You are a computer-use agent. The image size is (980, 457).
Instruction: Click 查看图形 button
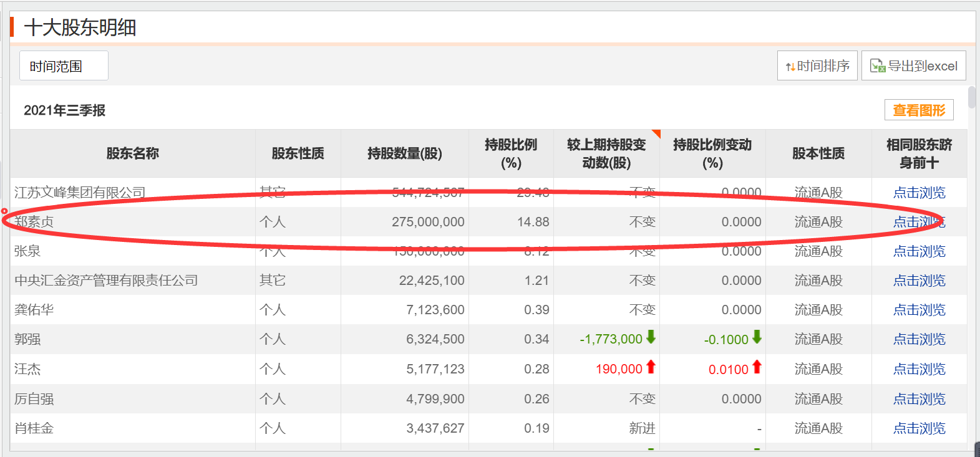pos(918,110)
